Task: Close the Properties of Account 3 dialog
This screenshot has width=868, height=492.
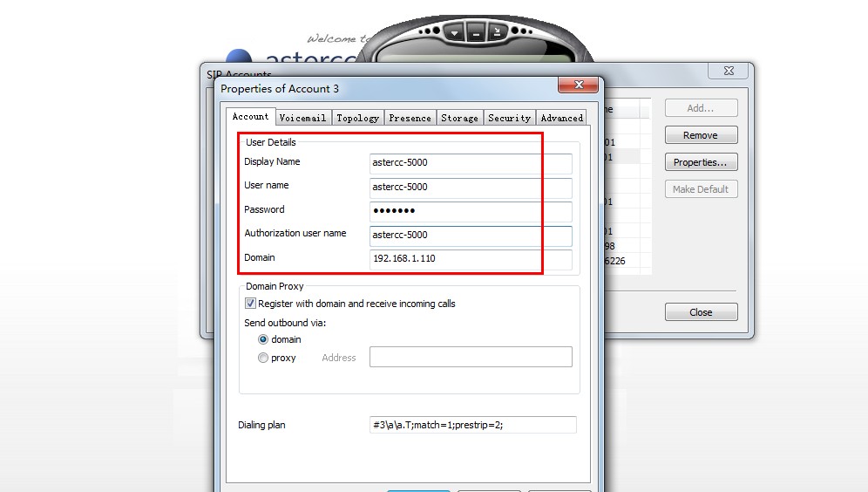Action: [x=578, y=85]
